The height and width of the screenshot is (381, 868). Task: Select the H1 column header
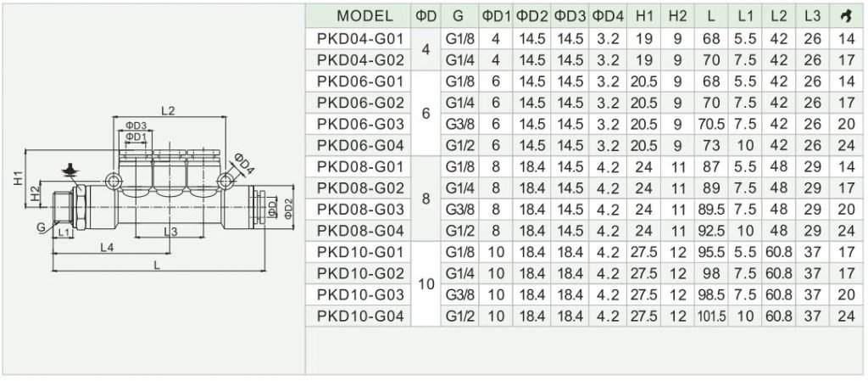[644, 17]
